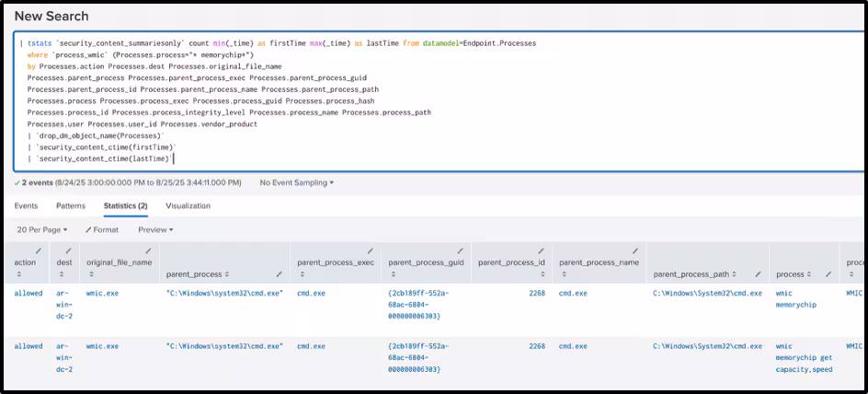Select the Visualization tab
868x394 pixels.
click(x=188, y=206)
